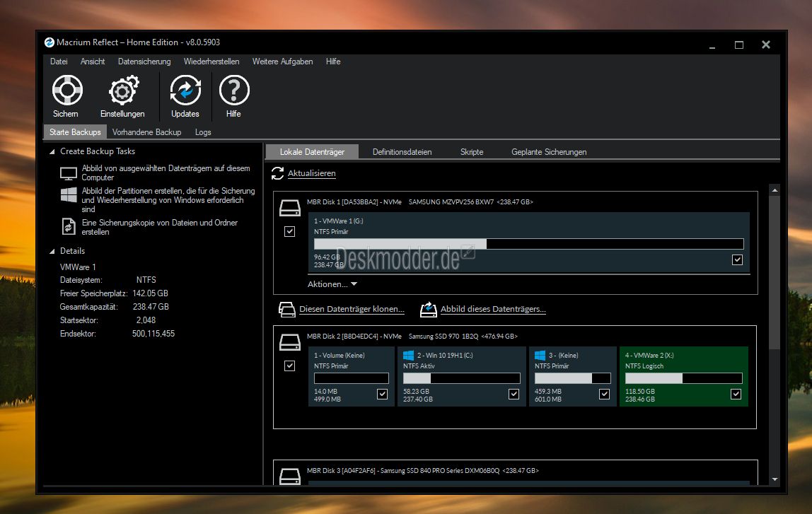This screenshot has width=812, height=514.
Task: Click the MBR Disk 3 Samsung SSD 840 PRO header
Action: tap(422, 471)
